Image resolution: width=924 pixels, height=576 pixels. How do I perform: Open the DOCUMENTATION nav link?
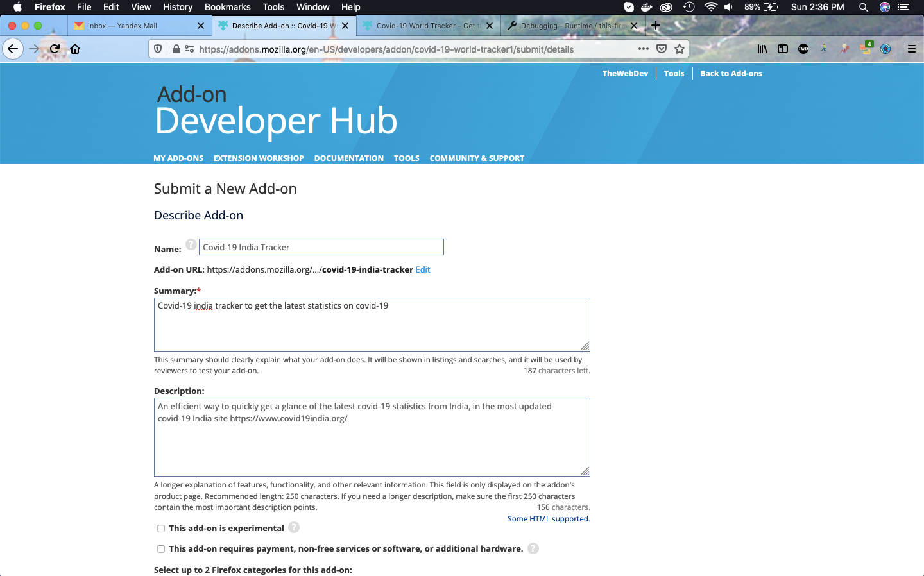tap(349, 158)
